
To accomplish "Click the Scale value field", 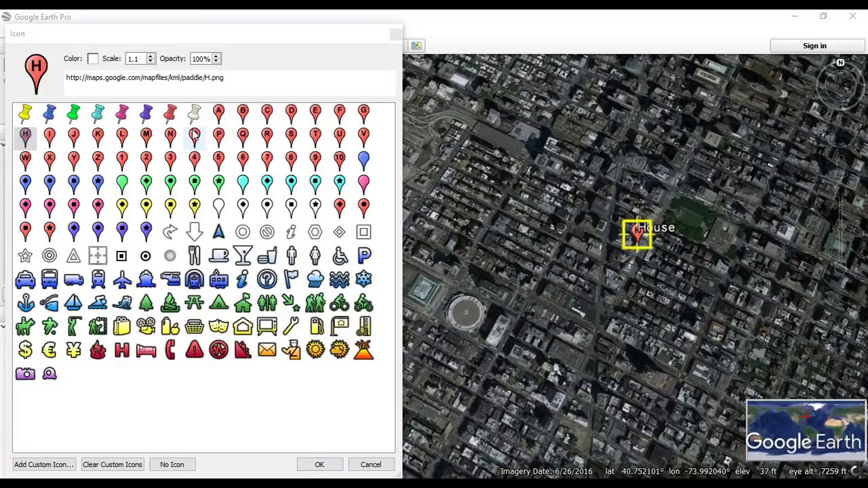I will [135, 59].
